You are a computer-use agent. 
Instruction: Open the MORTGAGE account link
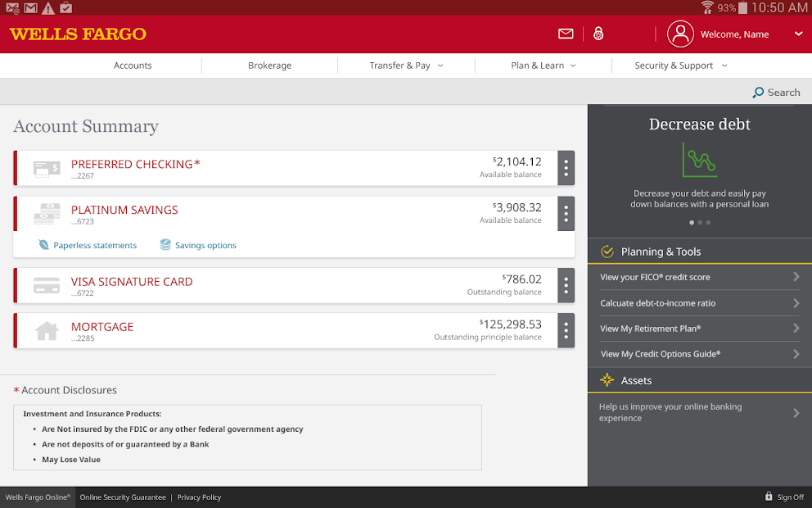(102, 327)
